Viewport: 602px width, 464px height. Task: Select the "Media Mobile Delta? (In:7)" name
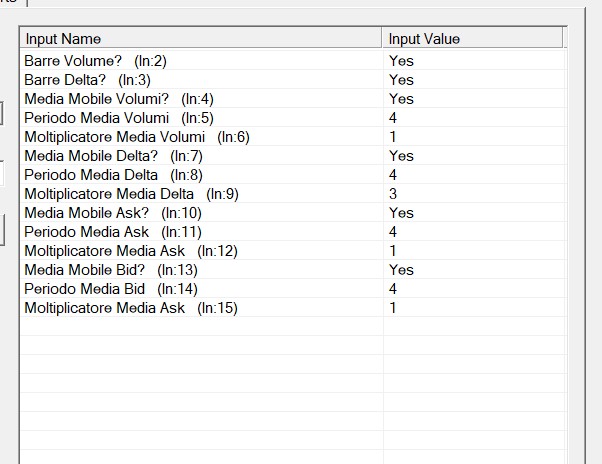113,156
